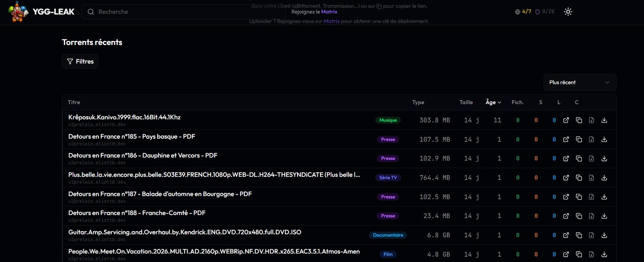The height and width of the screenshot is (262, 644).
Task: Copy the link for Detours en France n°185
Action: click(579, 140)
